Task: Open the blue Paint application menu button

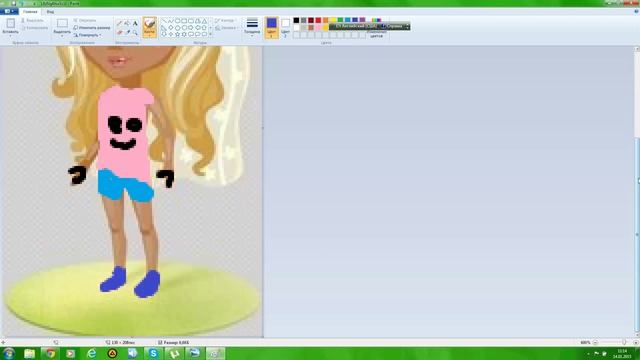Action: [x=9, y=11]
